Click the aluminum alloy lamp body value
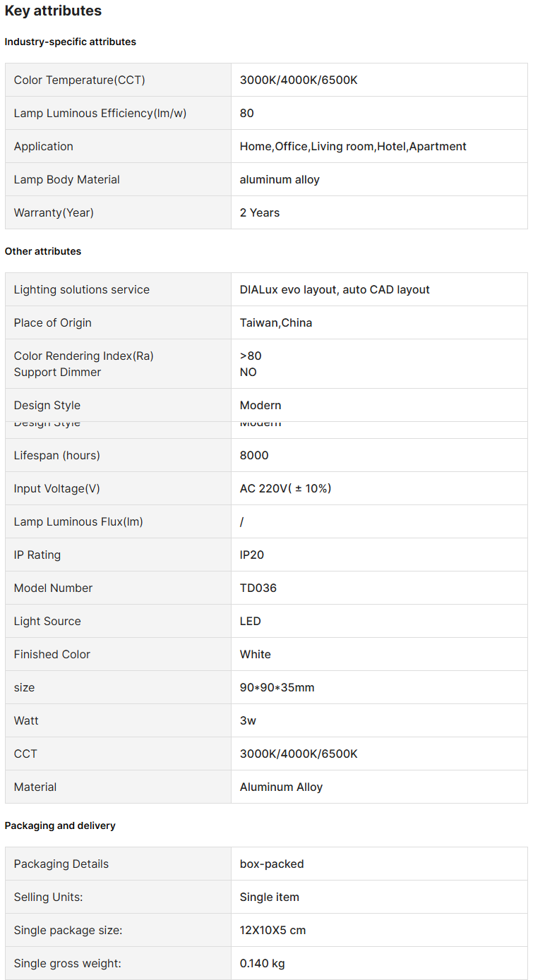This screenshot has width=533, height=980. [280, 180]
